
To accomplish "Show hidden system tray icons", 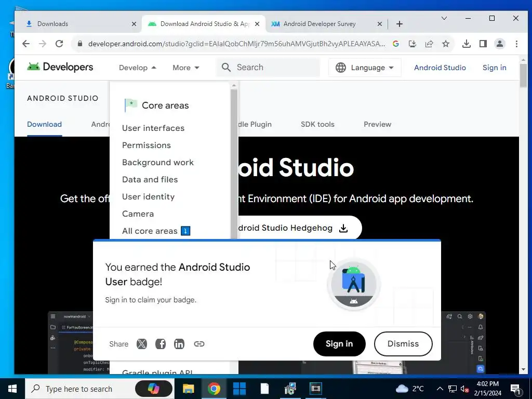I will pos(440,389).
